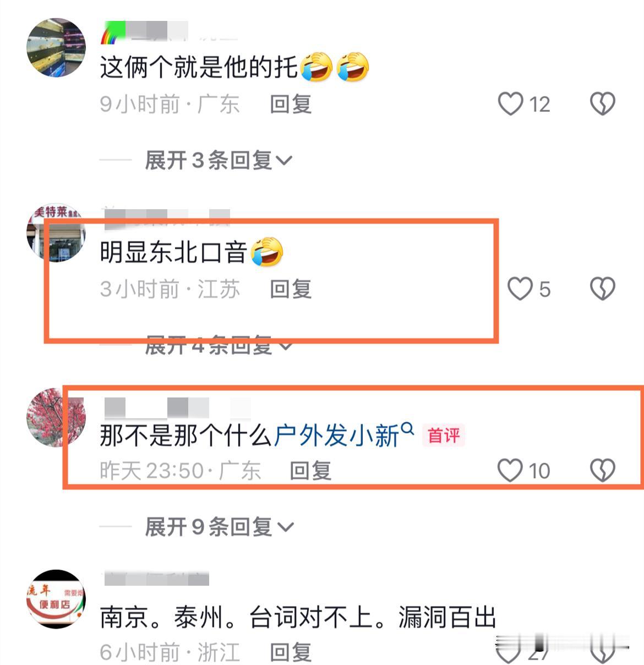The height and width of the screenshot is (665, 644).
Task: Open fish tank avatar profile
Action: (56, 47)
